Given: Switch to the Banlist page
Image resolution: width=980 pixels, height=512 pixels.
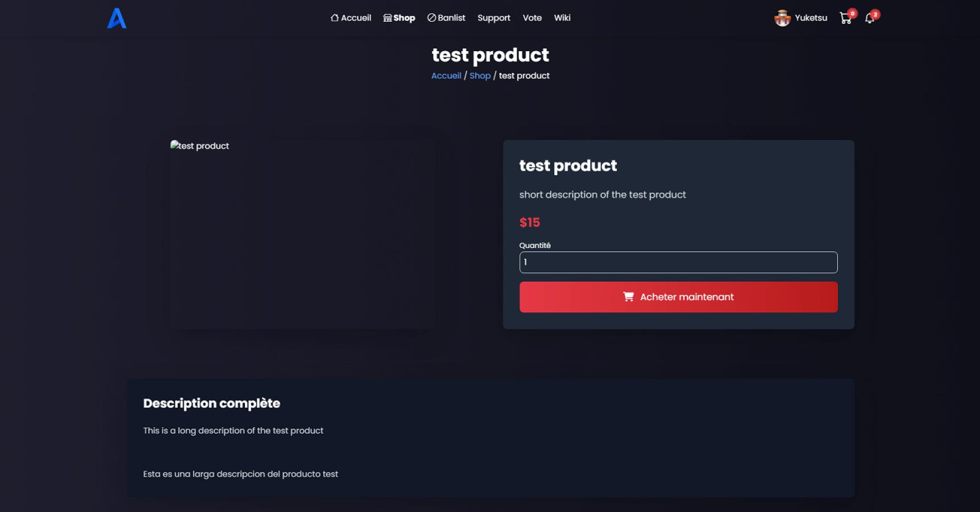Looking at the screenshot, I should (x=451, y=18).
